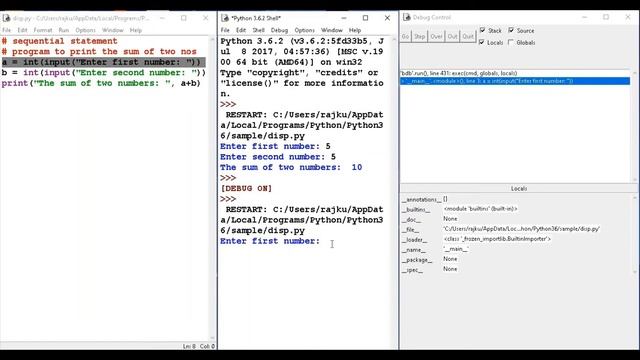Click the line b = int(input second number
Screen dimensions: 640x360
click(104, 73)
